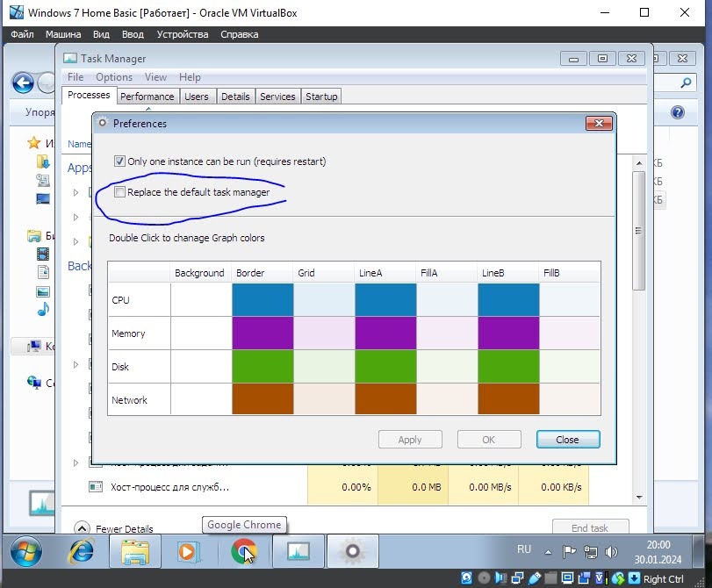Click the End task button
This screenshot has width=712, height=588.
click(x=590, y=527)
